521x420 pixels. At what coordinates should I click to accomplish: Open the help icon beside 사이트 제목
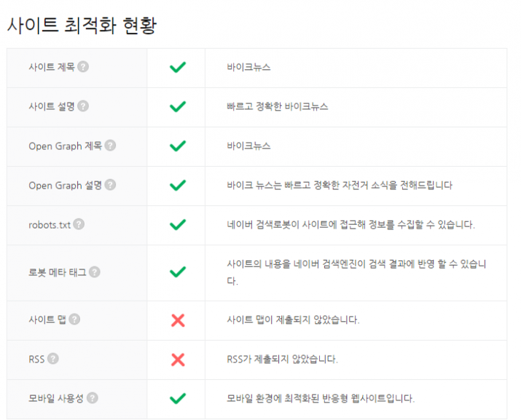click(x=83, y=67)
